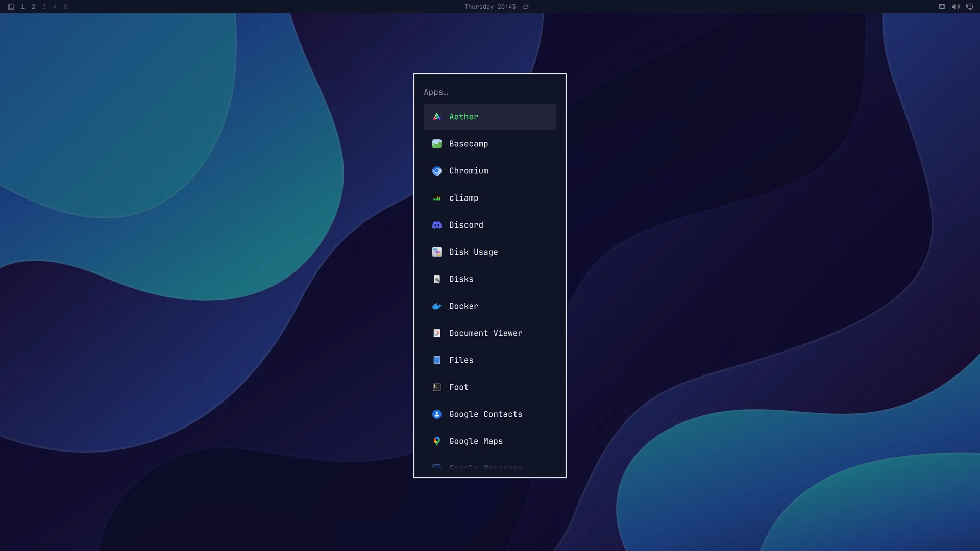Select Google Maps entry
Screen dimensions: 980x551
pos(489,441)
